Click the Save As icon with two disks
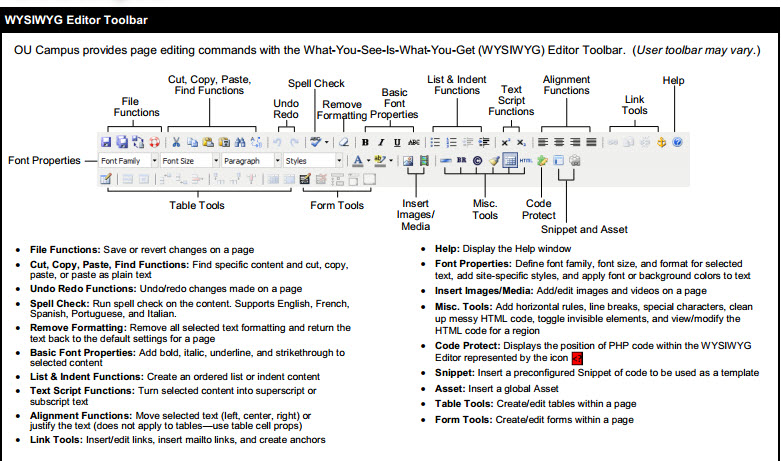Screen dimensions: 781x461 (x=122, y=142)
